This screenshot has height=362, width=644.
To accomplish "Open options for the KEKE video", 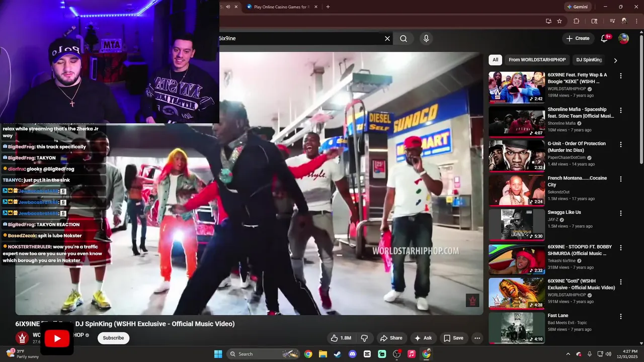I will tap(621, 76).
